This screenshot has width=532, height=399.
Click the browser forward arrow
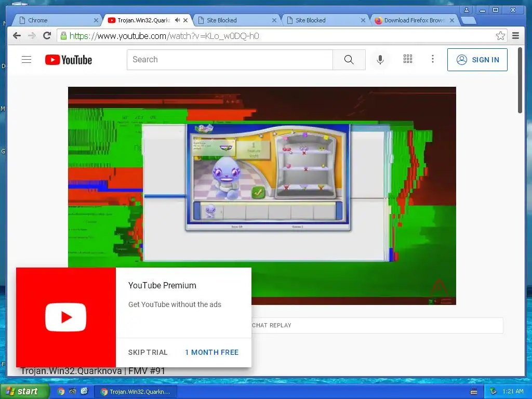pyautogui.click(x=32, y=36)
